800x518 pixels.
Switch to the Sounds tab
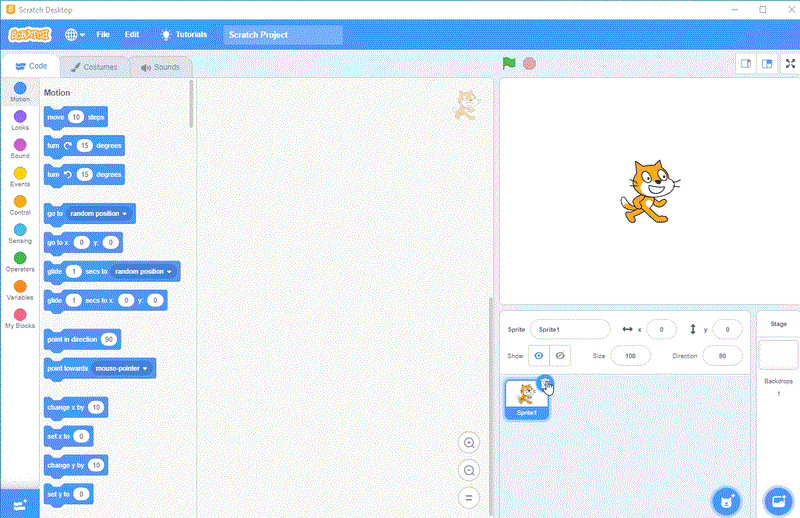[x=160, y=67]
